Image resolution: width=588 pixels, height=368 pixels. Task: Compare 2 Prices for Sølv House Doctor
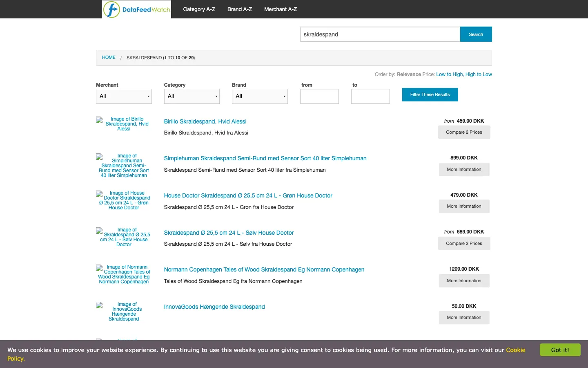coord(464,243)
